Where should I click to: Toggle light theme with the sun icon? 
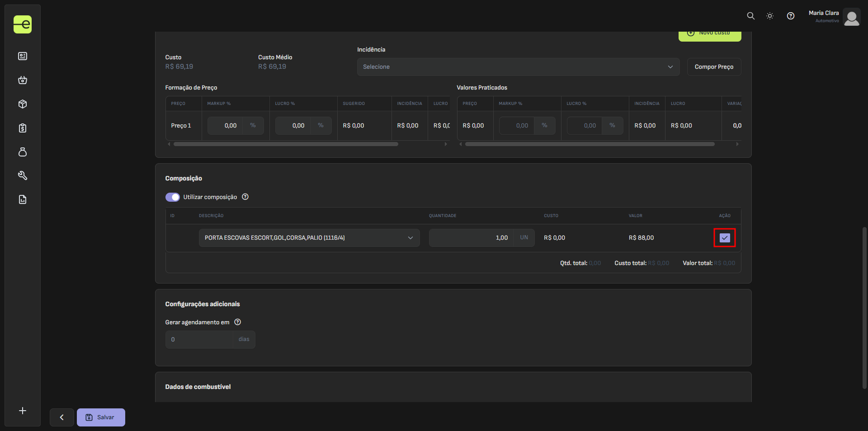(770, 16)
